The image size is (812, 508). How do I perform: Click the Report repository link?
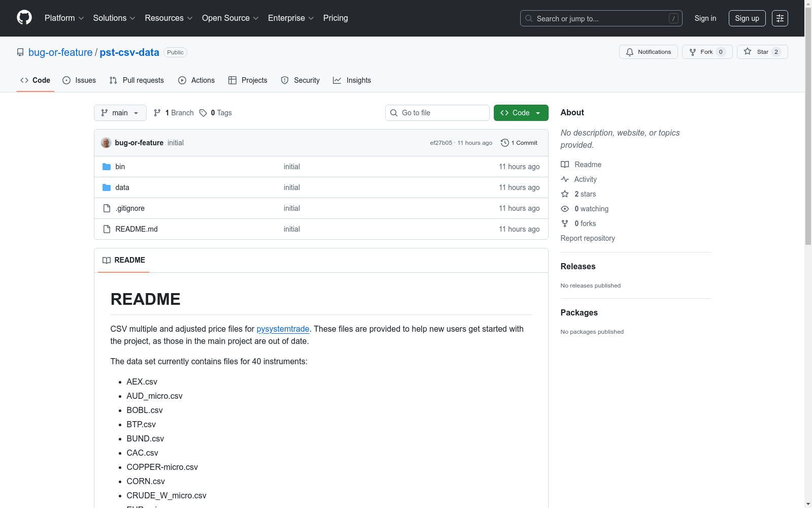(x=588, y=238)
